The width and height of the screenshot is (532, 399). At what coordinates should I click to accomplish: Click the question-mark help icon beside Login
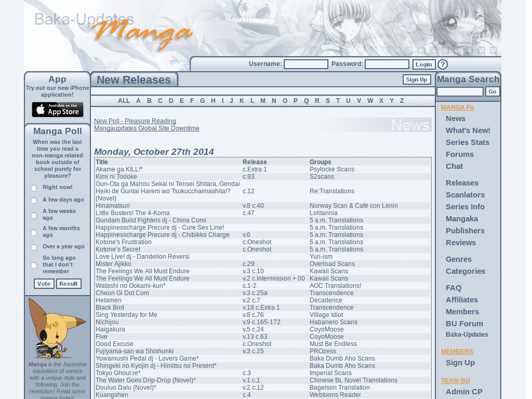tap(443, 64)
